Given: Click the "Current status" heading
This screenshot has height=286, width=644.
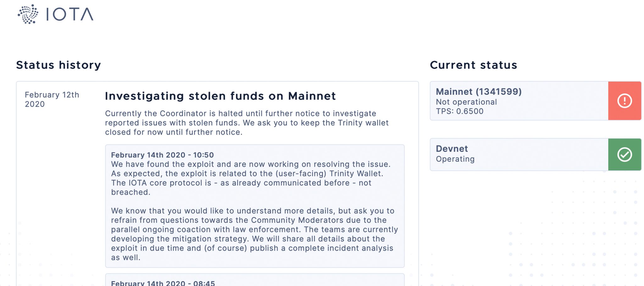Looking at the screenshot, I should [x=473, y=65].
